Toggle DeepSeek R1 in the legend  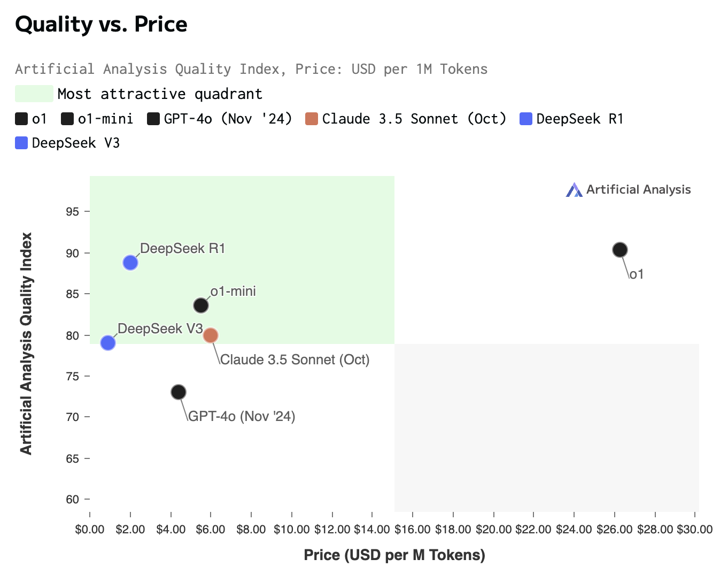point(526,119)
